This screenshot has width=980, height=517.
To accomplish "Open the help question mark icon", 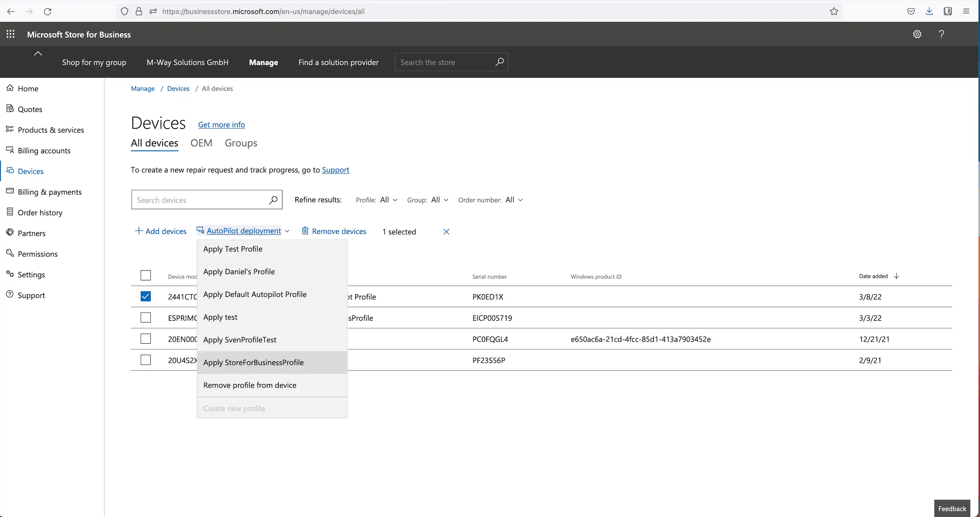I will (x=941, y=34).
